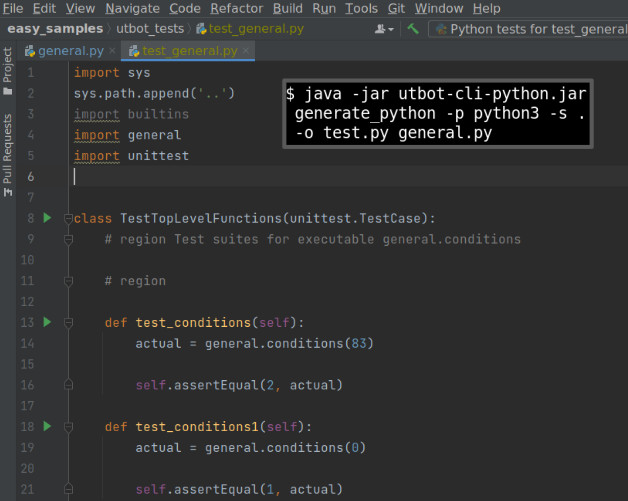628x501 pixels.
Task: Close the test_general.py tab
Action: pyautogui.click(x=246, y=51)
